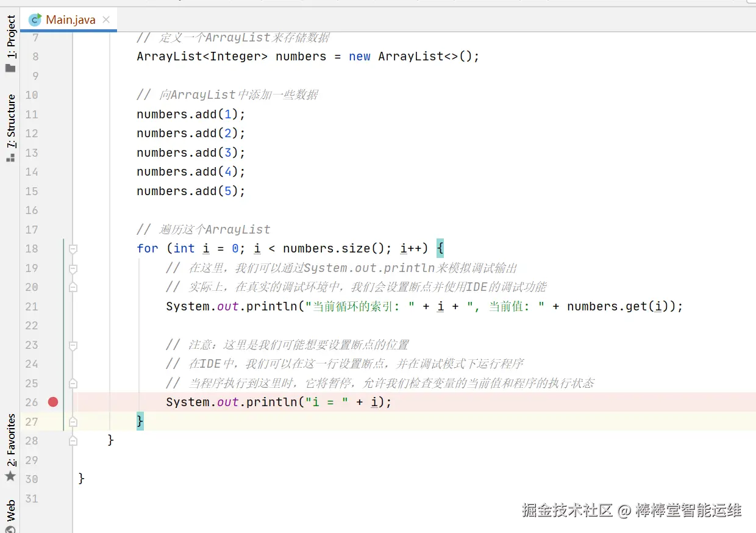Click the highlighted opening brace on line 18
The image size is (756, 533).
point(440,248)
